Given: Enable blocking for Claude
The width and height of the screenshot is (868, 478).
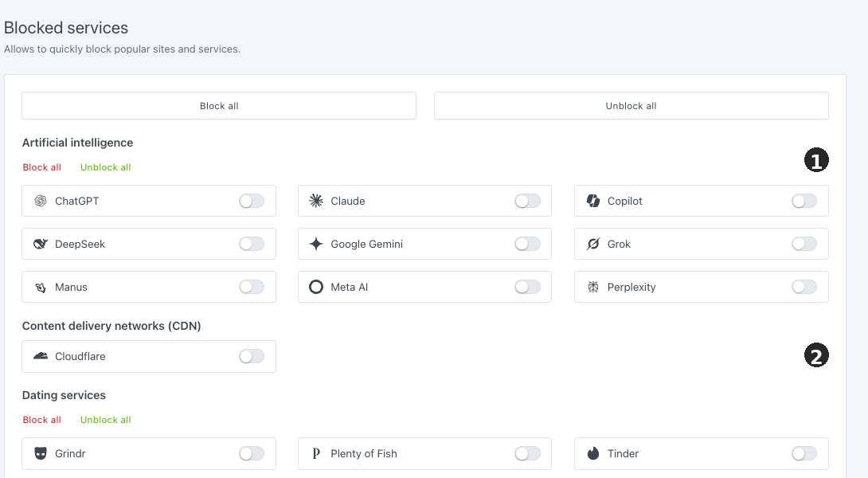Looking at the screenshot, I should (527, 201).
